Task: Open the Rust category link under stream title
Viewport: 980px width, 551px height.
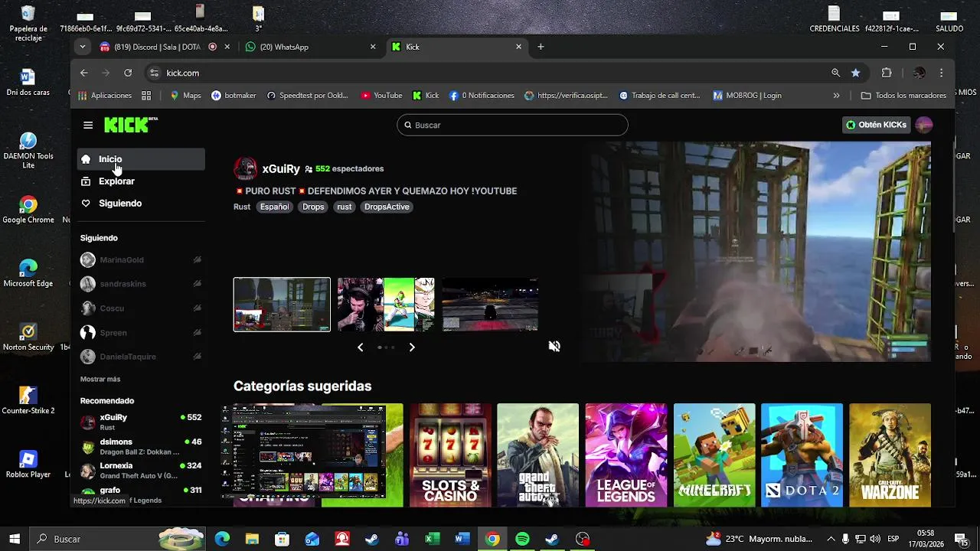Action: click(242, 207)
